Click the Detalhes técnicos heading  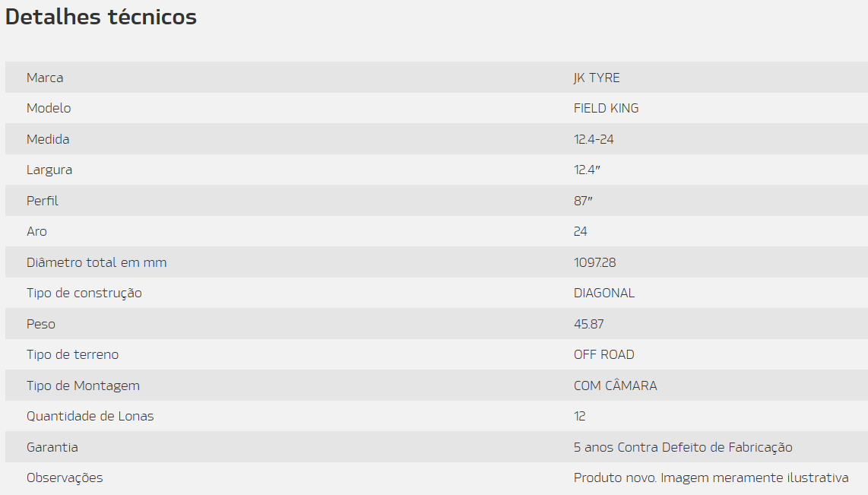pyautogui.click(x=101, y=17)
